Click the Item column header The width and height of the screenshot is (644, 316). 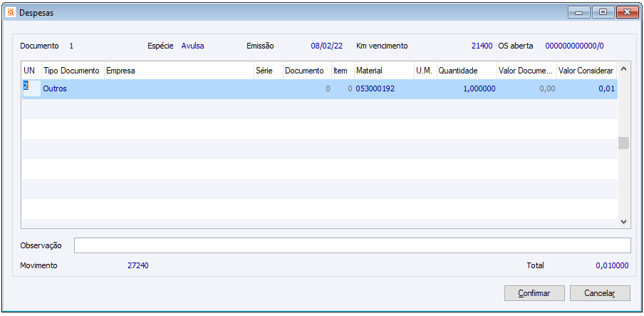pos(343,71)
